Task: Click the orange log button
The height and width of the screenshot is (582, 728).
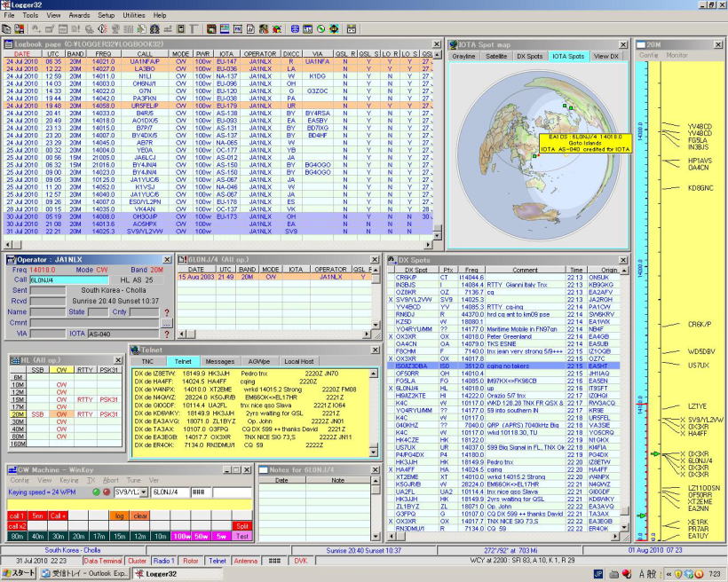Action: [119, 515]
